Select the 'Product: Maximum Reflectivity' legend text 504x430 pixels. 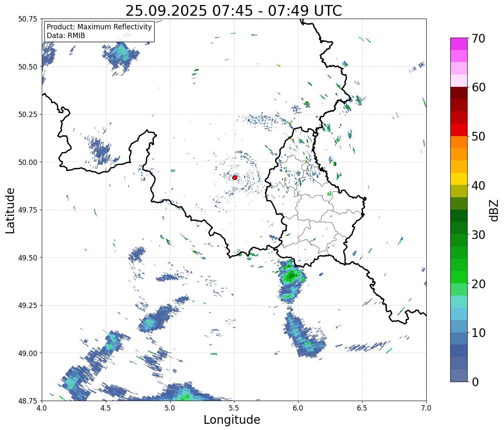(x=99, y=27)
